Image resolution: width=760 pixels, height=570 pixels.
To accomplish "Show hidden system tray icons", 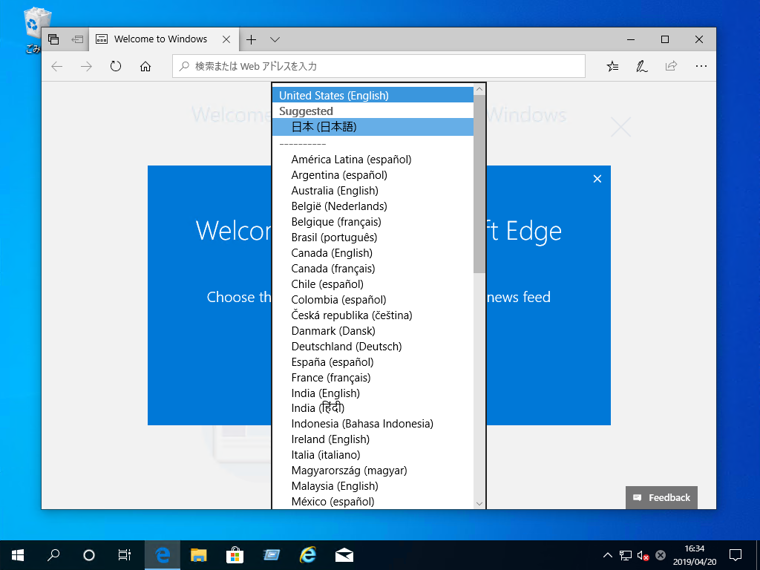I will coord(607,555).
